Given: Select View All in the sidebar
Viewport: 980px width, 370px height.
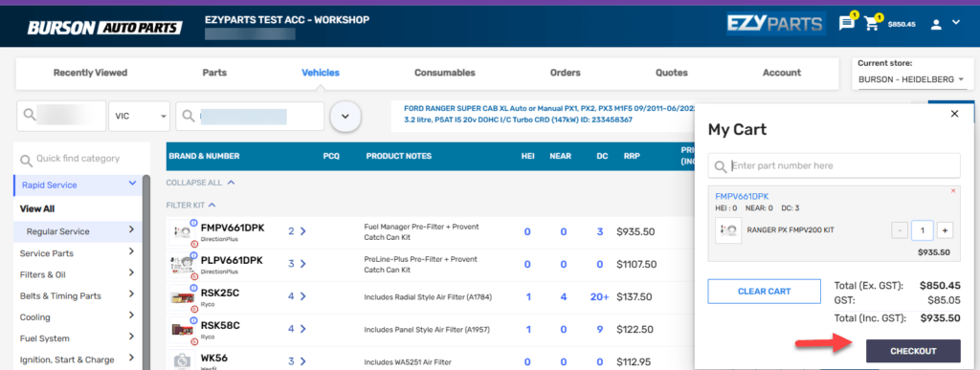Looking at the screenshot, I should (37, 208).
